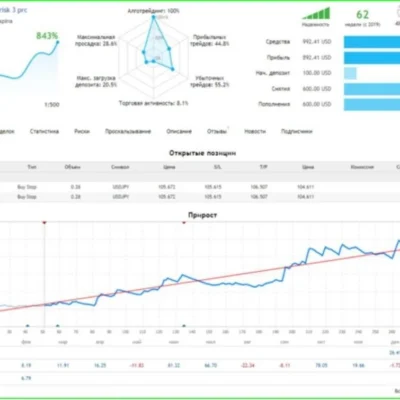Switch to the Риски tab
400x400 pixels.
click(82, 131)
